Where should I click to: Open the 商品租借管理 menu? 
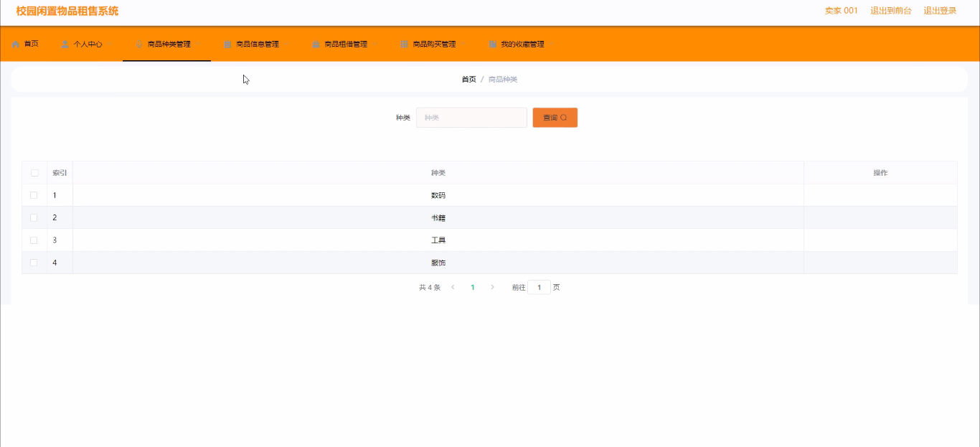[345, 44]
